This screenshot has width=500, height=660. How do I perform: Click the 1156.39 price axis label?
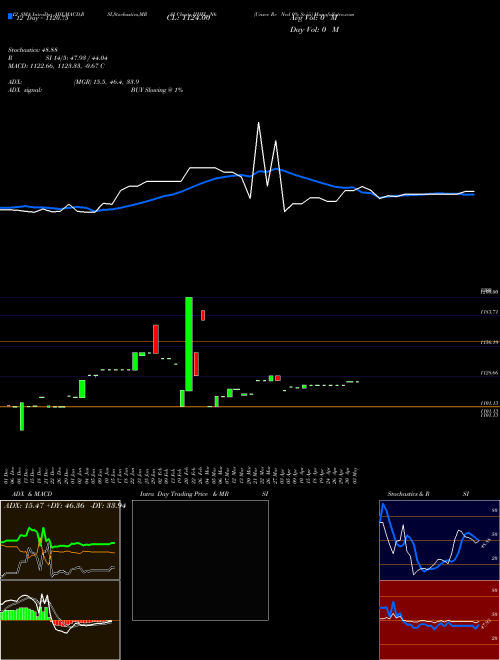[489, 343]
